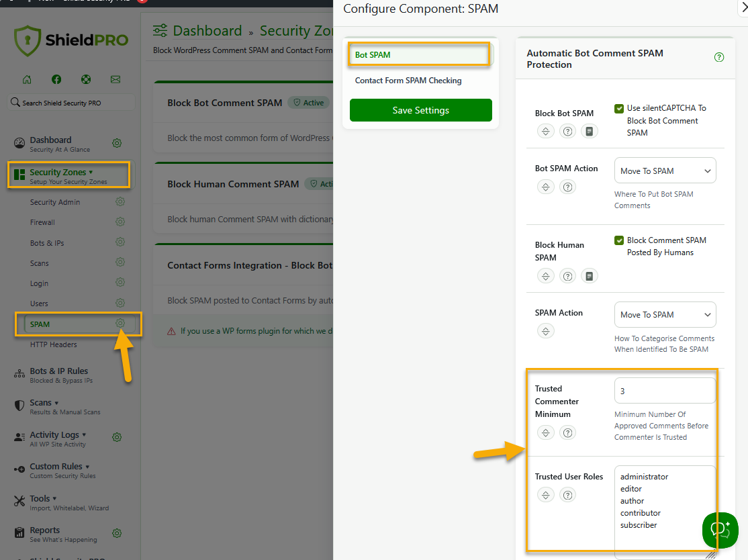Open Reports gear icon
Screen dimensions: 748x560
117,533
